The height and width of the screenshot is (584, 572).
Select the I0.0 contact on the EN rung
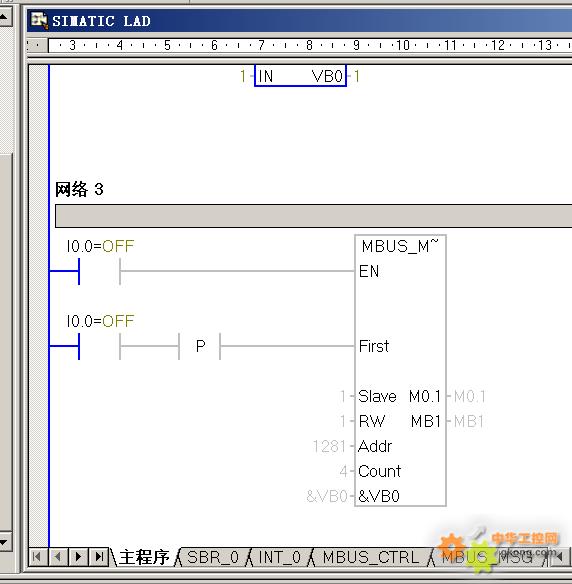(99, 272)
